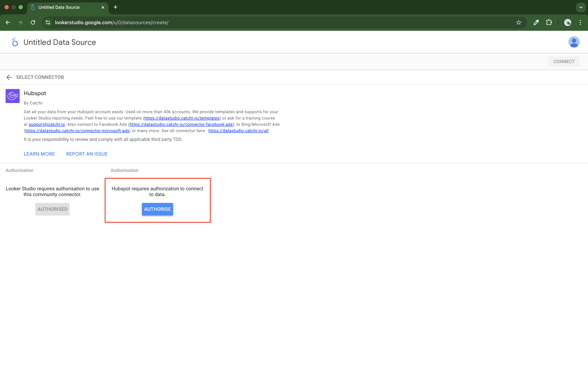Rename the Untitled Data Source title
Viewport: 588px width, 368px height.
click(x=60, y=42)
